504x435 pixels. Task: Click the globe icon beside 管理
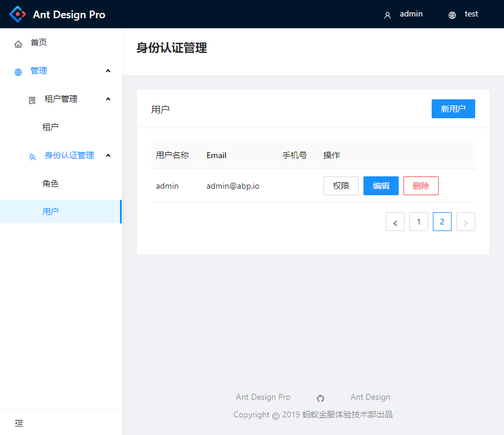coord(18,72)
